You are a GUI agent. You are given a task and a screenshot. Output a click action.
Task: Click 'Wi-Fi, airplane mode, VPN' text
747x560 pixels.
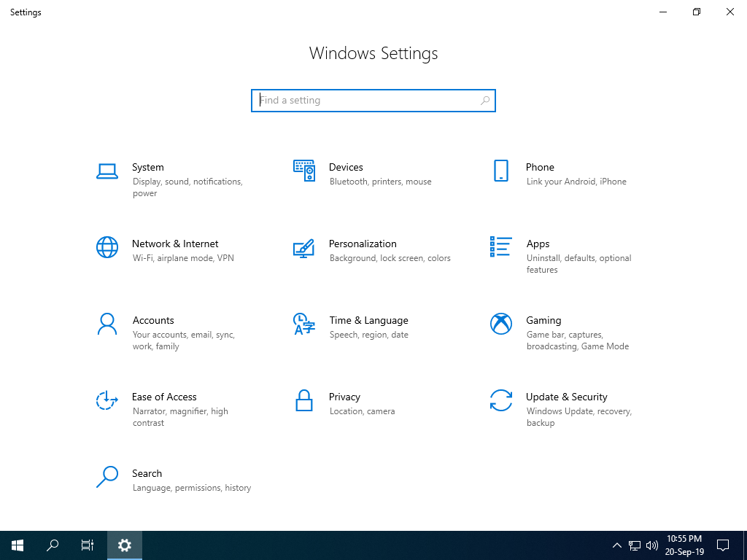(183, 258)
